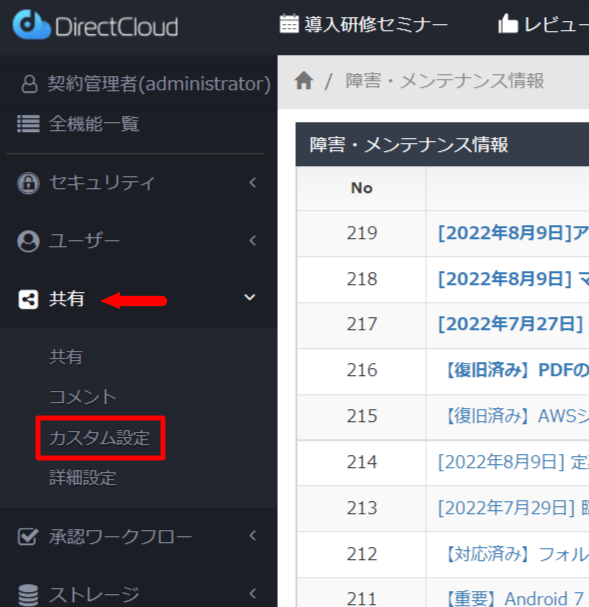Click number 212 in No column
Image resolution: width=589 pixels, height=607 pixels.
(x=362, y=554)
